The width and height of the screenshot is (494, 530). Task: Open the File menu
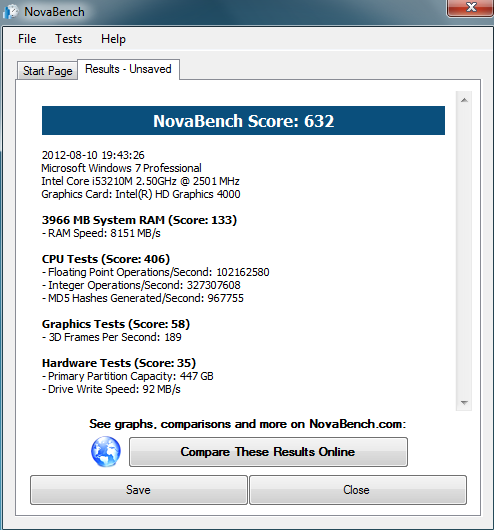(27, 39)
